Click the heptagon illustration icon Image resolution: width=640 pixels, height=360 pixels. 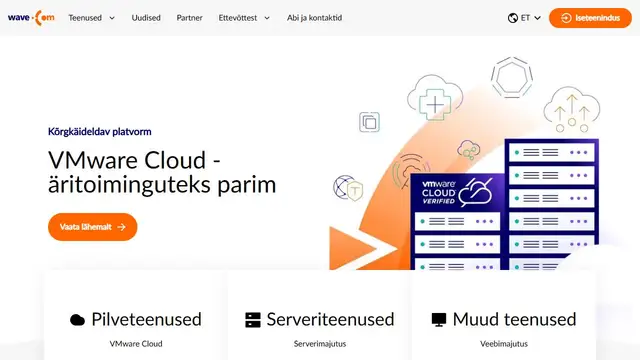pyautogui.click(x=512, y=78)
